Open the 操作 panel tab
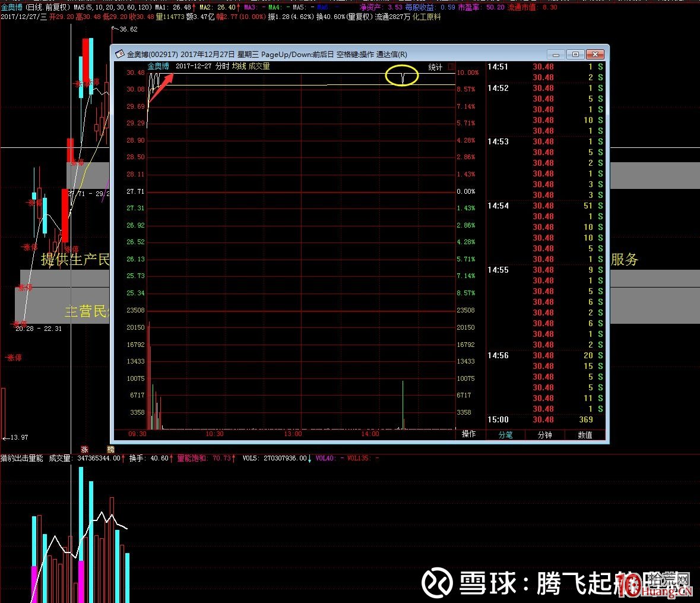700x603 pixels. 468,435
